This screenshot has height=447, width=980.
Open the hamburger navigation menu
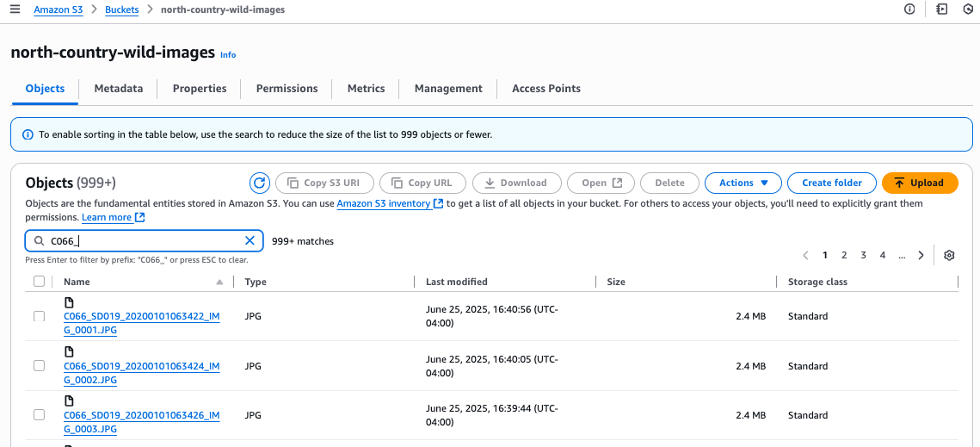(15, 9)
